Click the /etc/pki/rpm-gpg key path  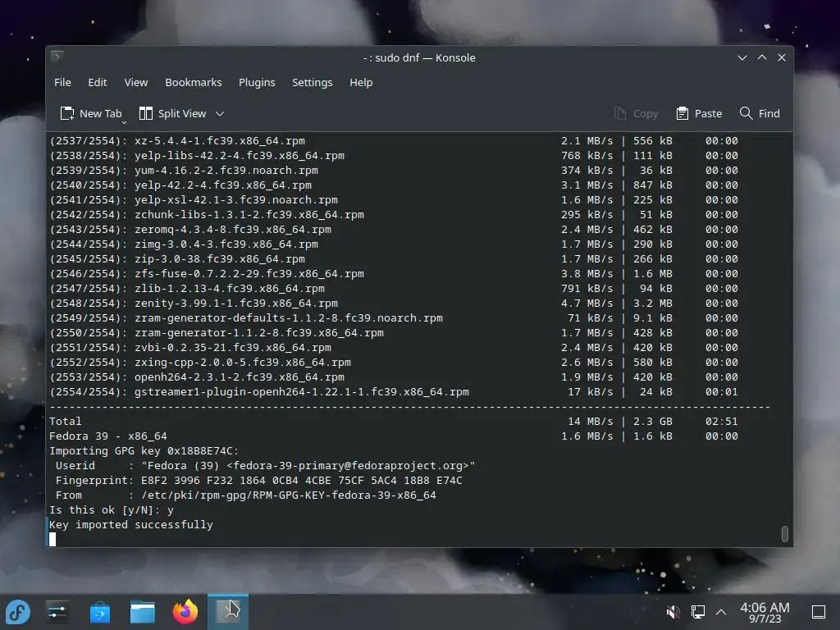pos(289,495)
